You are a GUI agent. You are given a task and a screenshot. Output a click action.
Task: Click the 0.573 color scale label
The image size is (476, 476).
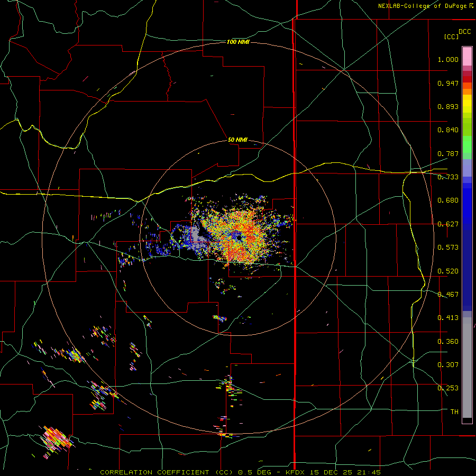coord(448,248)
